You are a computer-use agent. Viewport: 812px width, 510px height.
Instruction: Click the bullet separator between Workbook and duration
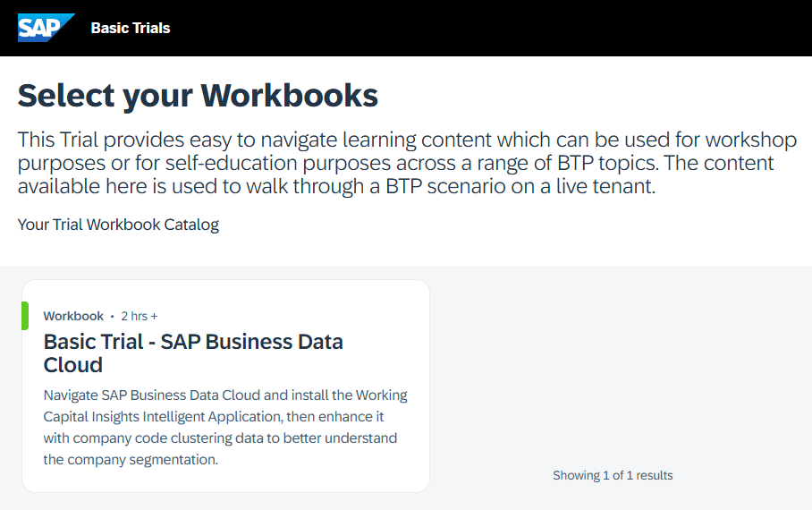pos(113,316)
